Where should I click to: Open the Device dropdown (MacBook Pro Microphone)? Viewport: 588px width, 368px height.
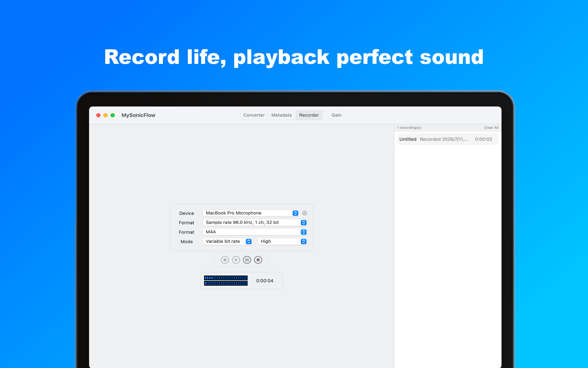click(x=251, y=213)
